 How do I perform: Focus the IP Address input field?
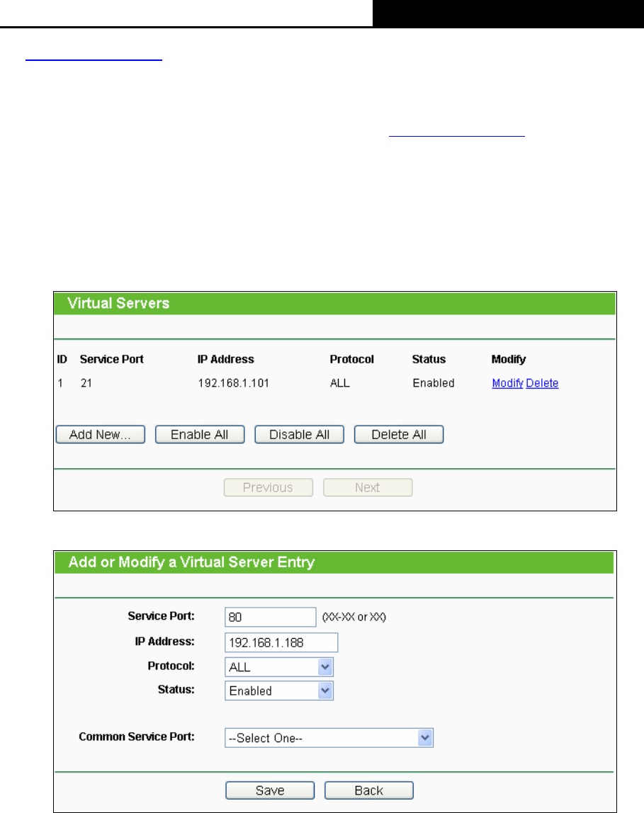281,642
